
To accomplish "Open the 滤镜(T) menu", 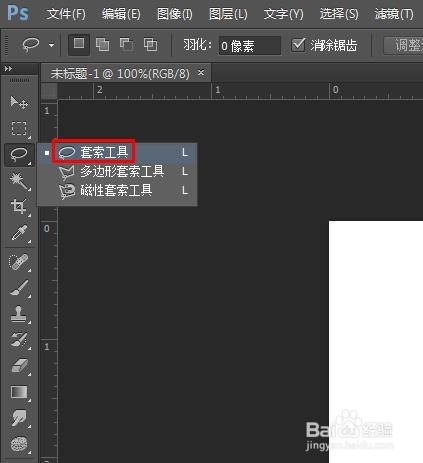I will pyautogui.click(x=394, y=14).
